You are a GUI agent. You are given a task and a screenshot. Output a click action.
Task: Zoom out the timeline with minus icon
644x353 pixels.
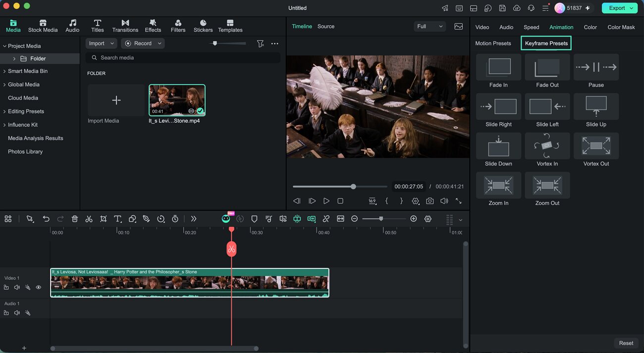point(355,219)
